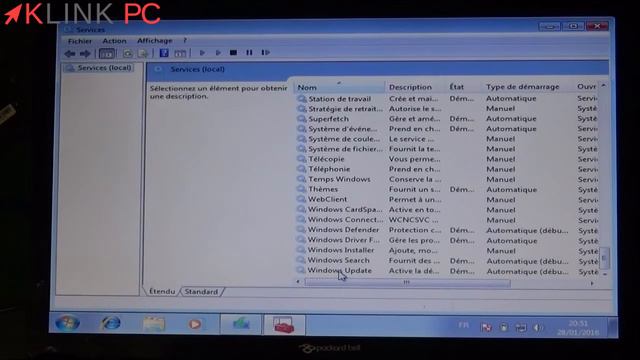640x360 pixels.
Task: Click the clock showing 28/01/2018
Action: coord(578,328)
